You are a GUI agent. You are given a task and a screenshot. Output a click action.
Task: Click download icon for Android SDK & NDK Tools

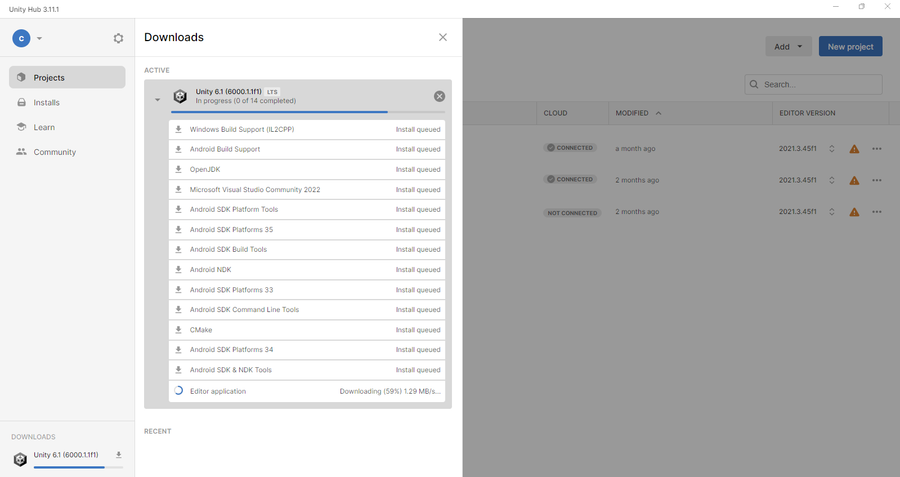(179, 370)
